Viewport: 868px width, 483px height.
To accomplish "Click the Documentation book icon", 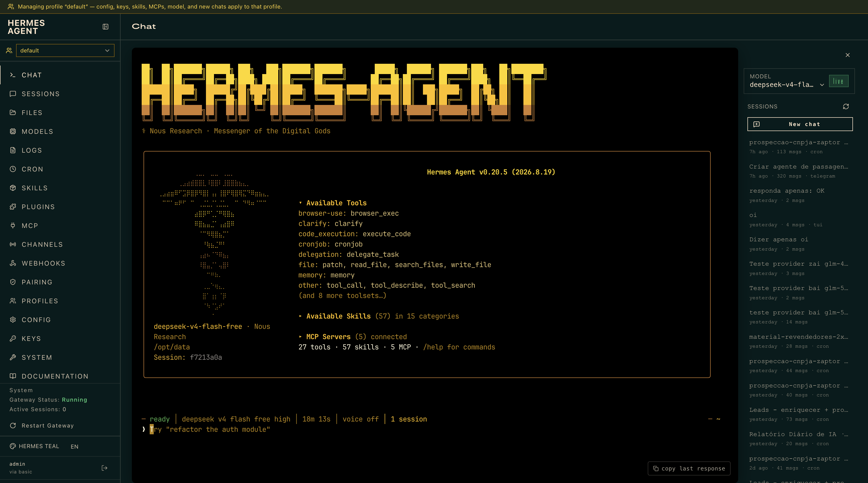I will click(x=13, y=376).
